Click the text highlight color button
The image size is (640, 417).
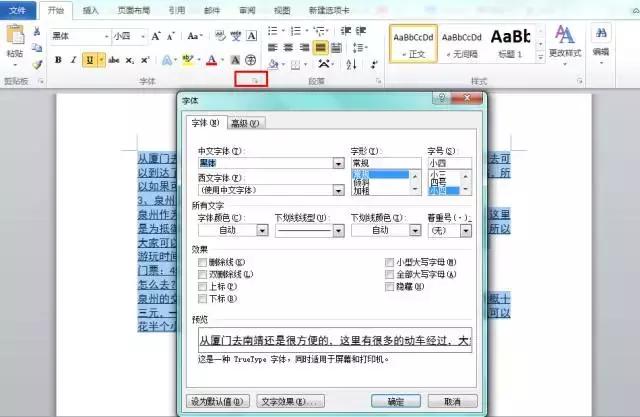tap(188, 60)
